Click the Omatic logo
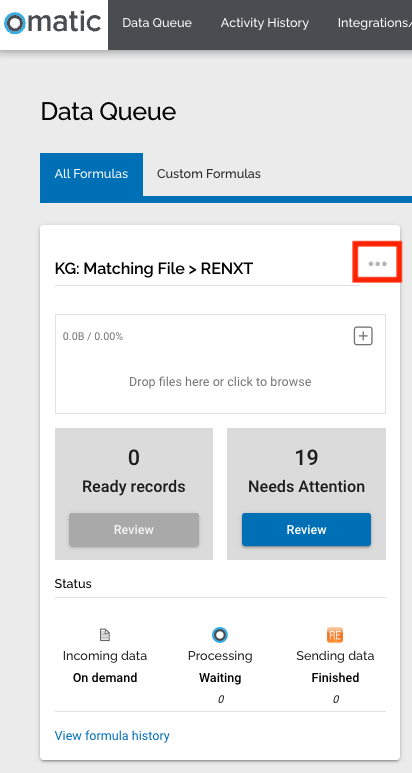Viewport: 412px width, 773px height. (x=53, y=23)
